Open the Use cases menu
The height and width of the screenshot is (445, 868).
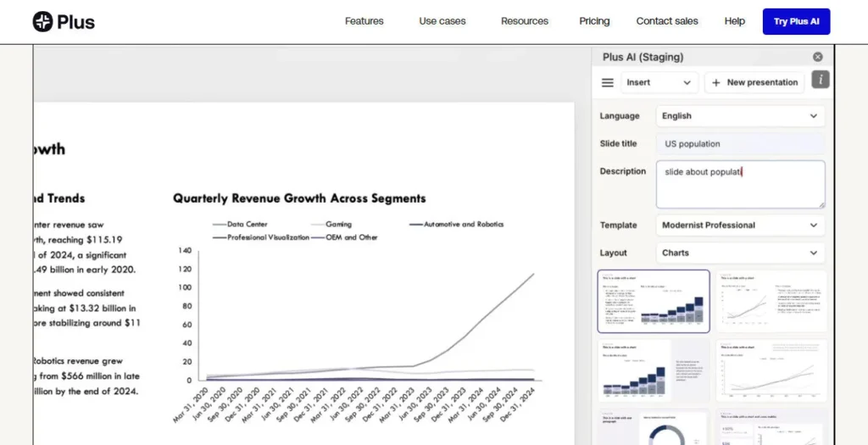442,21
